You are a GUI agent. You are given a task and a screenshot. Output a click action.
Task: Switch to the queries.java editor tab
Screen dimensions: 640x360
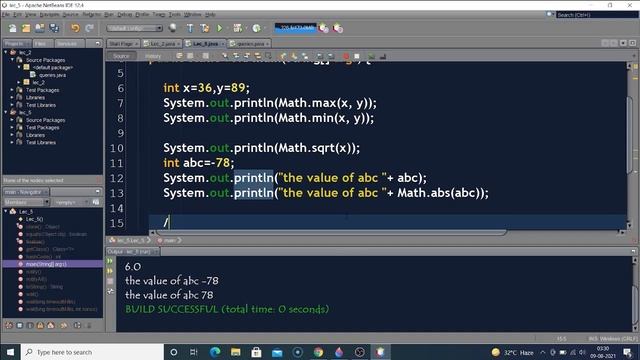(250, 44)
